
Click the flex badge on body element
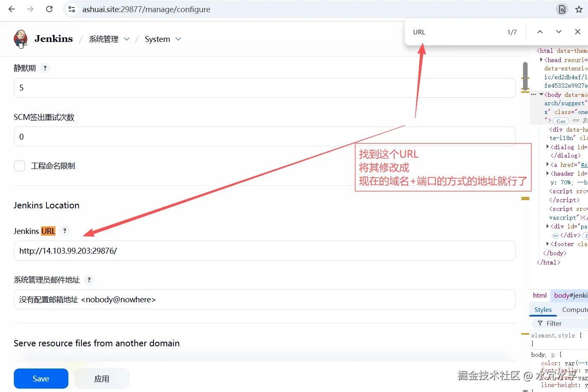[x=561, y=121]
